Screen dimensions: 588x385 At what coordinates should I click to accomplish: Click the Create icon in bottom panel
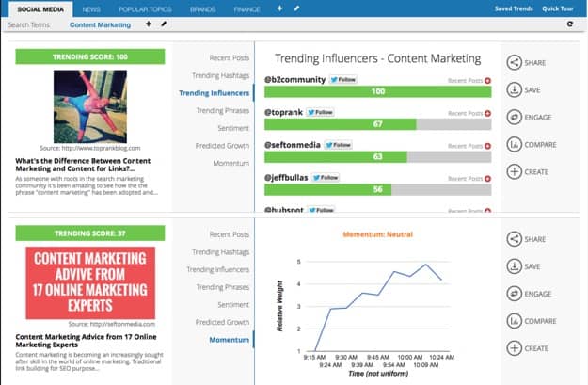pos(515,348)
